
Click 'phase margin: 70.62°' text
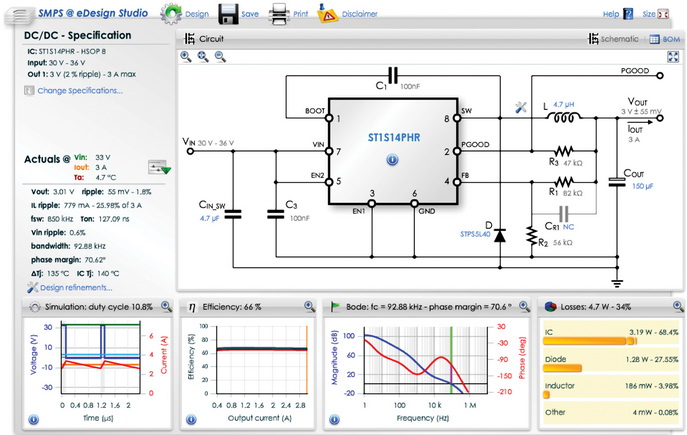tap(68, 260)
